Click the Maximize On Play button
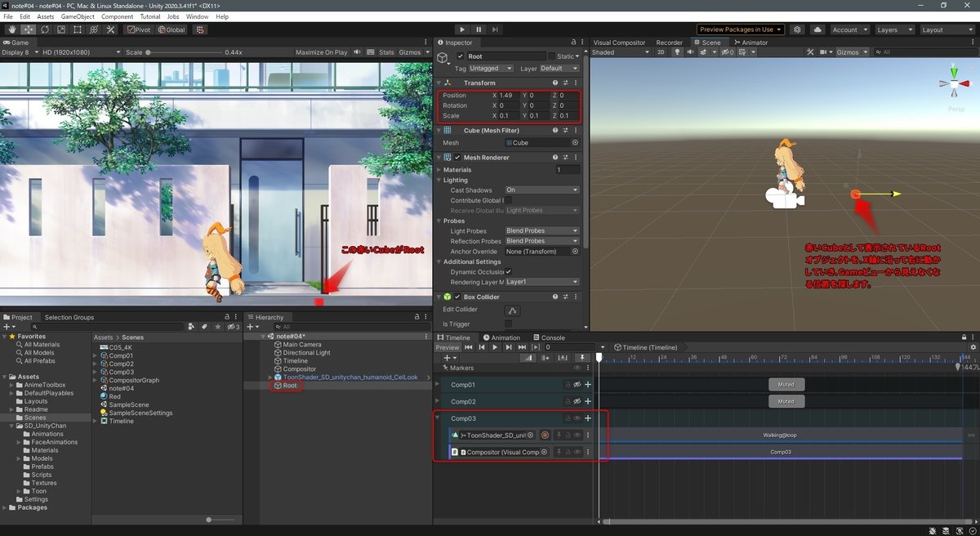The width and height of the screenshot is (980, 536). (321, 52)
